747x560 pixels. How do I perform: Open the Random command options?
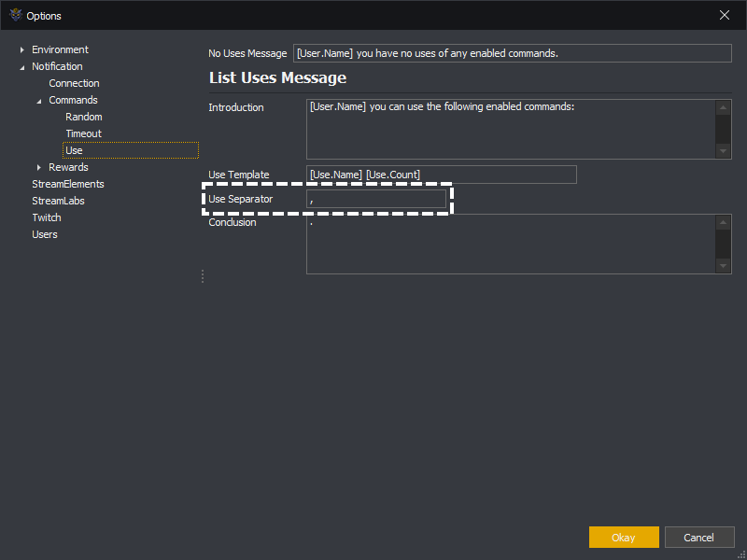[84, 117]
